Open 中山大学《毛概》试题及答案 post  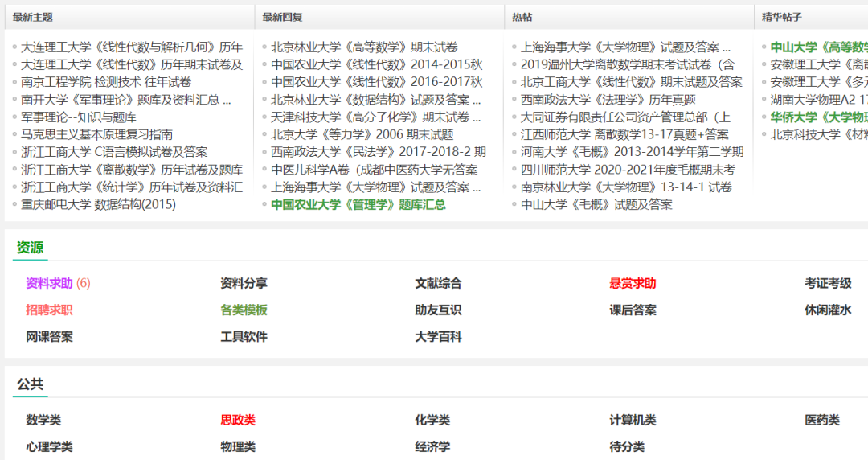coord(596,204)
